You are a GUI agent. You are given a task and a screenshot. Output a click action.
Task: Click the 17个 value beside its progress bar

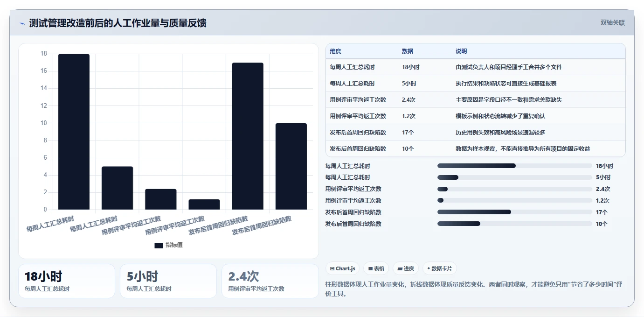602,212
